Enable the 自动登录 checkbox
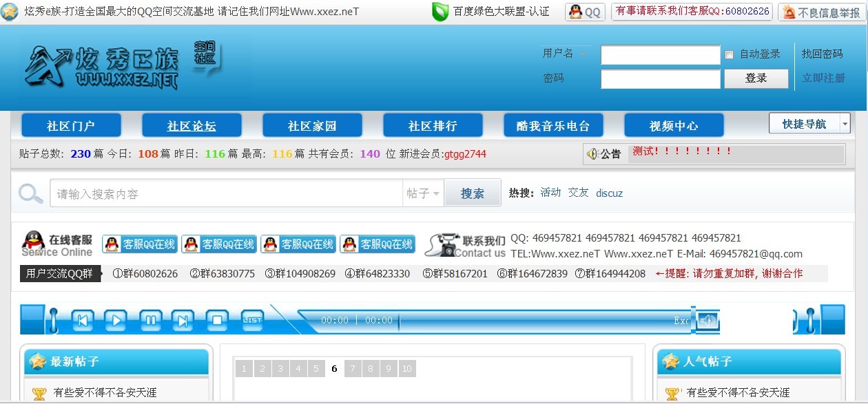The height and width of the screenshot is (404, 868). 729,54
